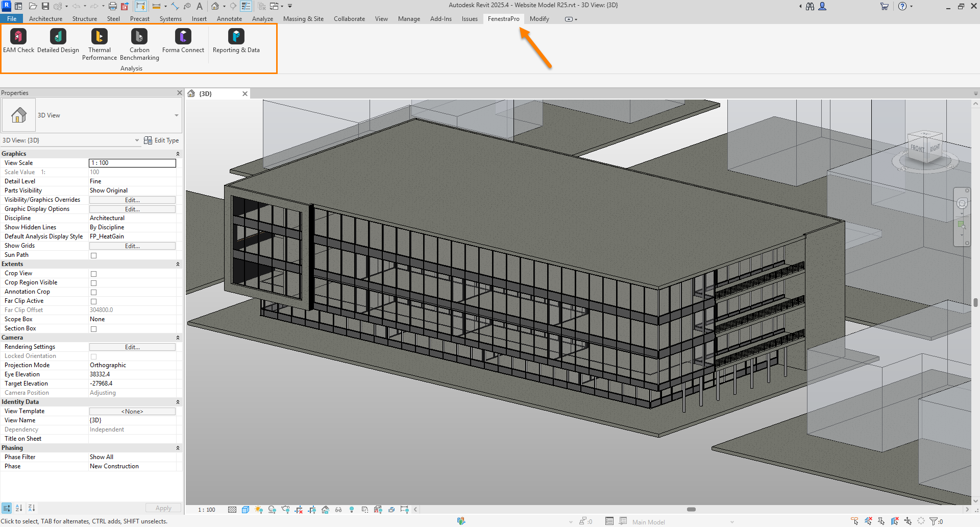Switch to the Architecture ribbon tab
The width and height of the screenshot is (980, 527).
coord(45,19)
